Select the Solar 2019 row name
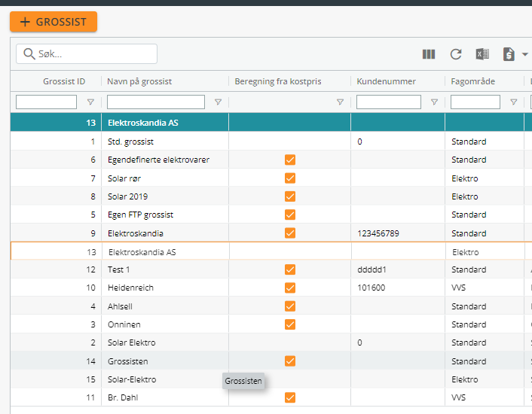532x414 pixels. 127,196
